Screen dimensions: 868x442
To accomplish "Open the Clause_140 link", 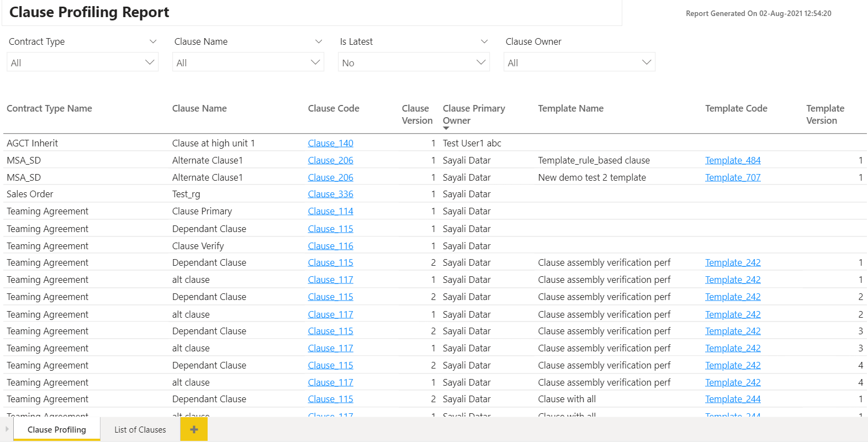I will 330,143.
